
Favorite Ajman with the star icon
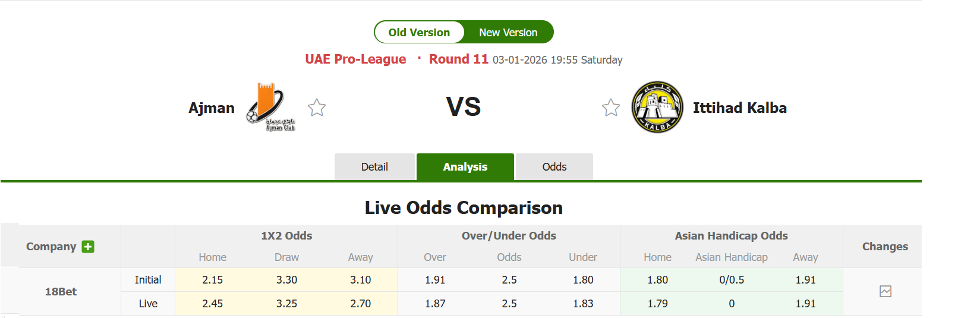(x=317, y=108)
